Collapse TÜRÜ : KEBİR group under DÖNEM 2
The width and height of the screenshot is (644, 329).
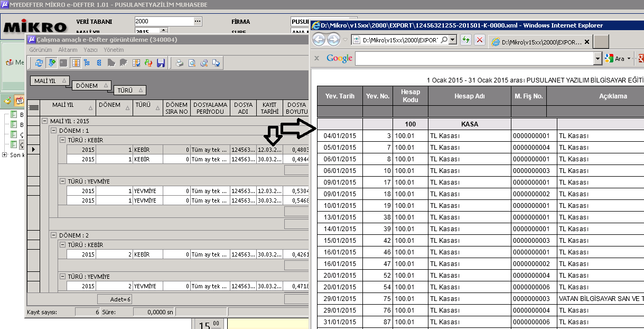click(x=62, y=245)
